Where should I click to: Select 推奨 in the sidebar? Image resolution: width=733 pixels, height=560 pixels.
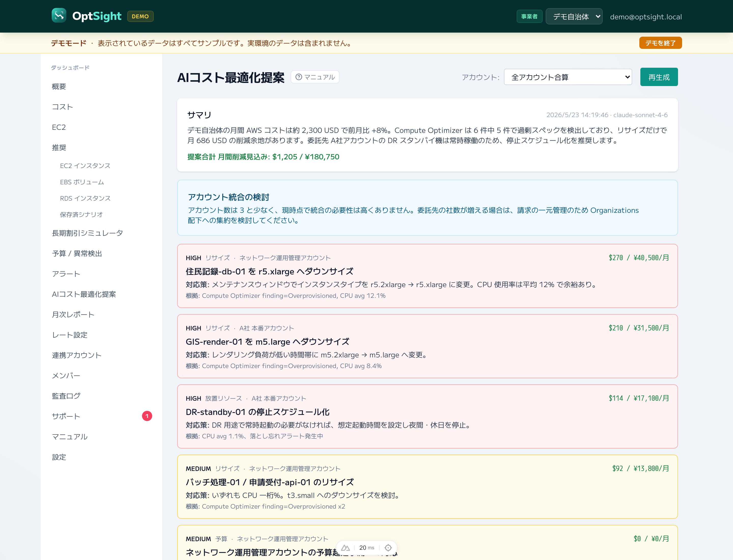coord(101,148)
